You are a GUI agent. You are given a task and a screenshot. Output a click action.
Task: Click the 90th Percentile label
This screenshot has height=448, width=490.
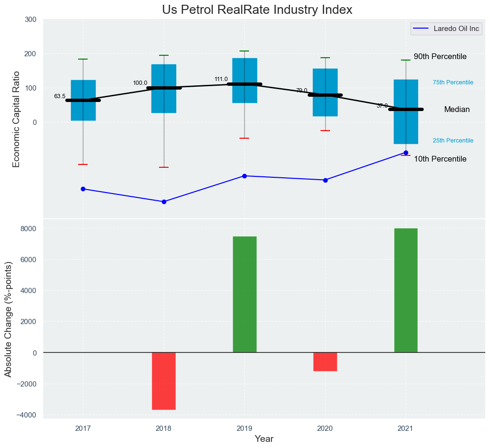pos(440,57)
